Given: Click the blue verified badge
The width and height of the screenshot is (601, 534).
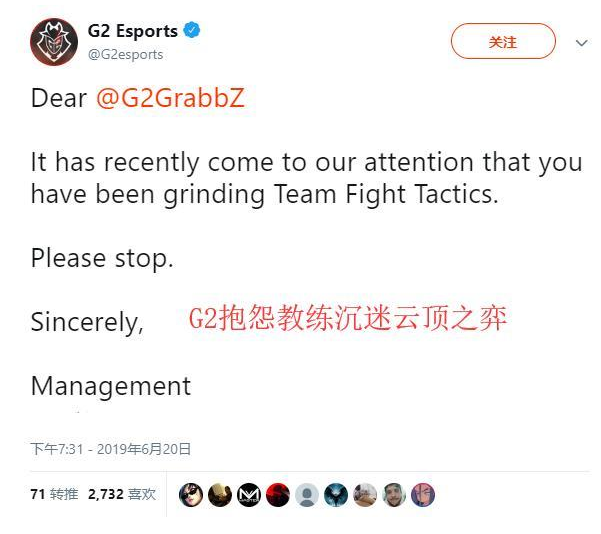Looking at the screenshot, I should [x=192, y=30].
